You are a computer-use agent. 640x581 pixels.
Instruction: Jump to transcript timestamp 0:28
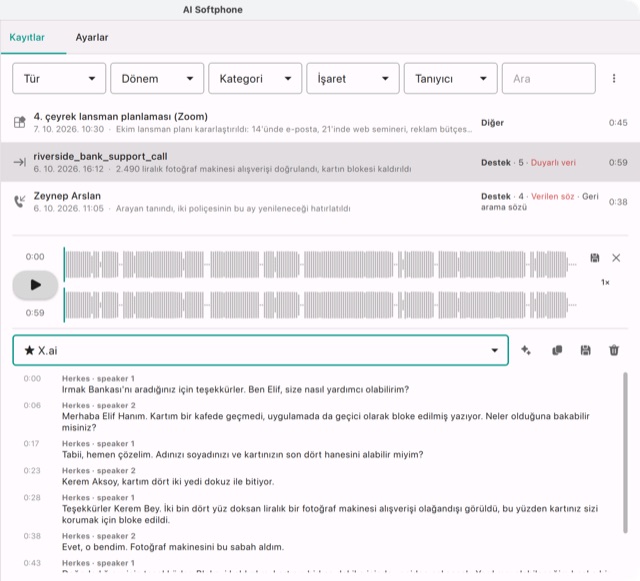[x=32, y=497]
